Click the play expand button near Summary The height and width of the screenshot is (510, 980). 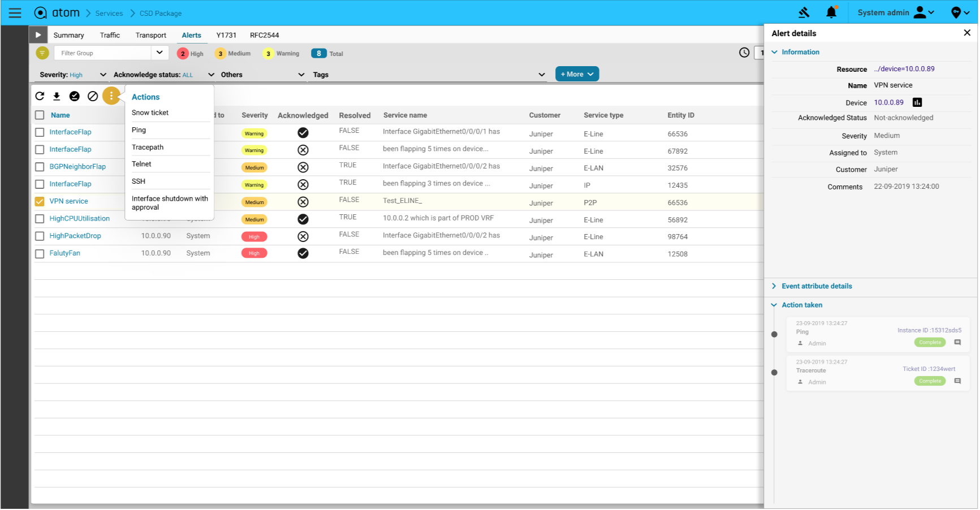pyautogui.click(x=38, y=35)
